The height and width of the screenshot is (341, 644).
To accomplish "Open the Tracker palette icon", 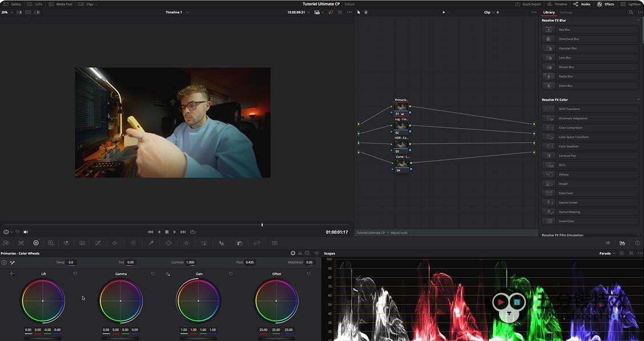I will click(x=187, y=243).
